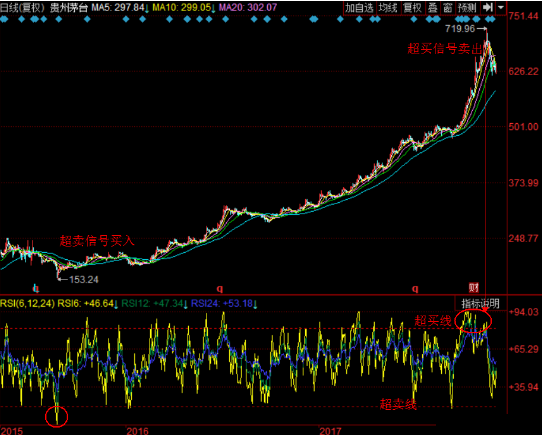542x435 pixels.
Task: Click the down arrow beside MA10 value
Action: pos(213,9)
